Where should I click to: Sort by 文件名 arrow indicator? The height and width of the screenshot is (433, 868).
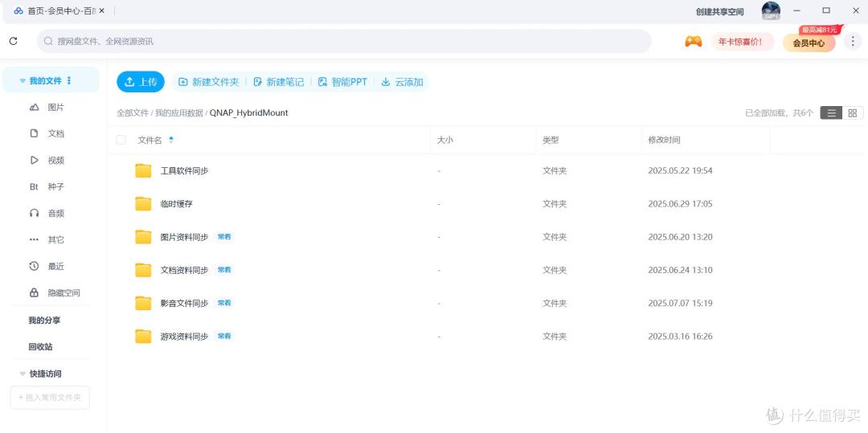tap(171, 140)
